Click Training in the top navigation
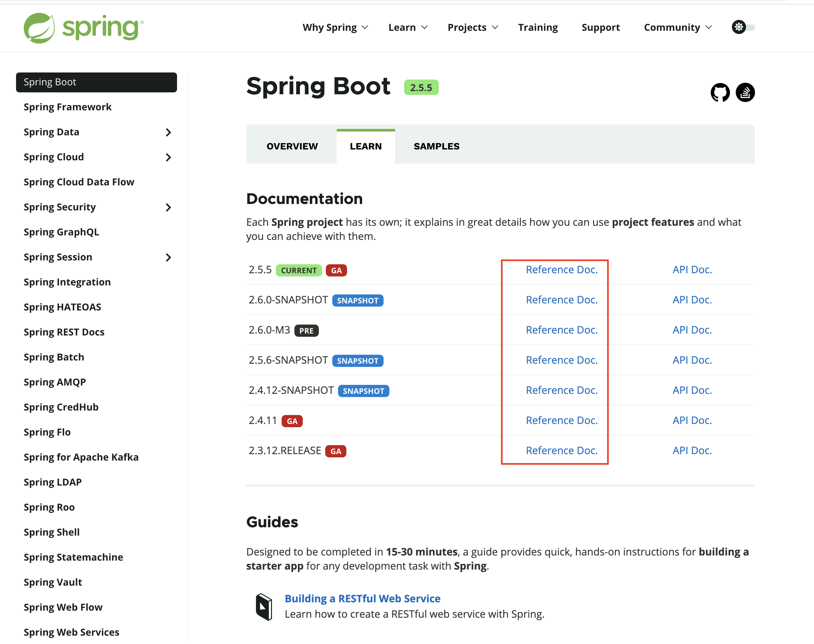The height and width of the screenshot is (644, 814). [x=538, y=28]
